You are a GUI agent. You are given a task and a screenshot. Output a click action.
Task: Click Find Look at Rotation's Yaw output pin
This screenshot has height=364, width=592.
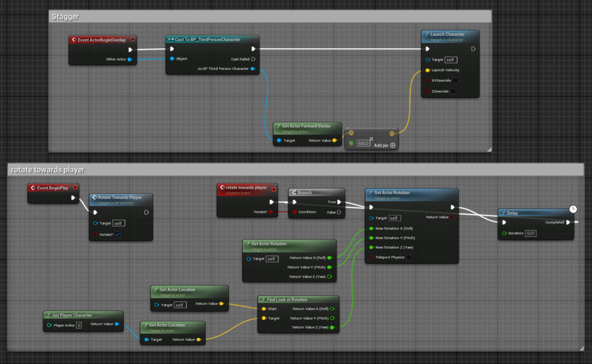tap(332, 327)
